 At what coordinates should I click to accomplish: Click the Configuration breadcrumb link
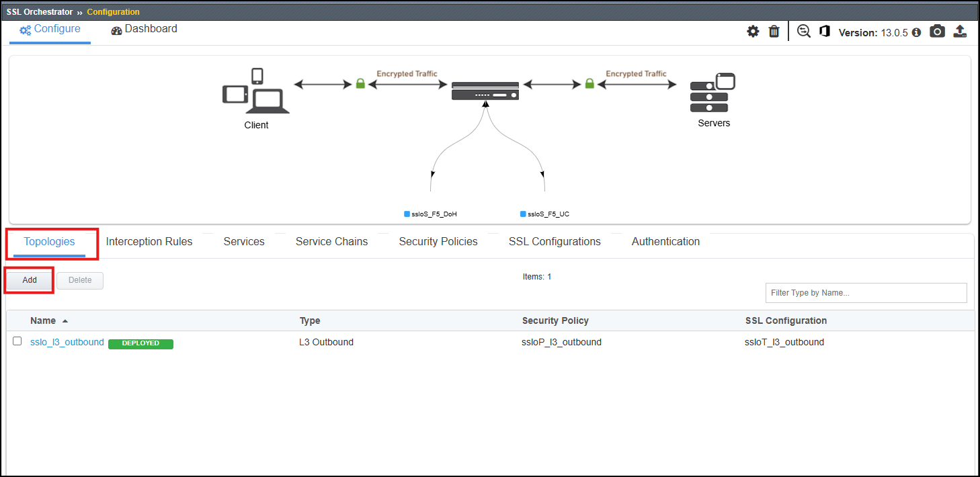point(114,12)
